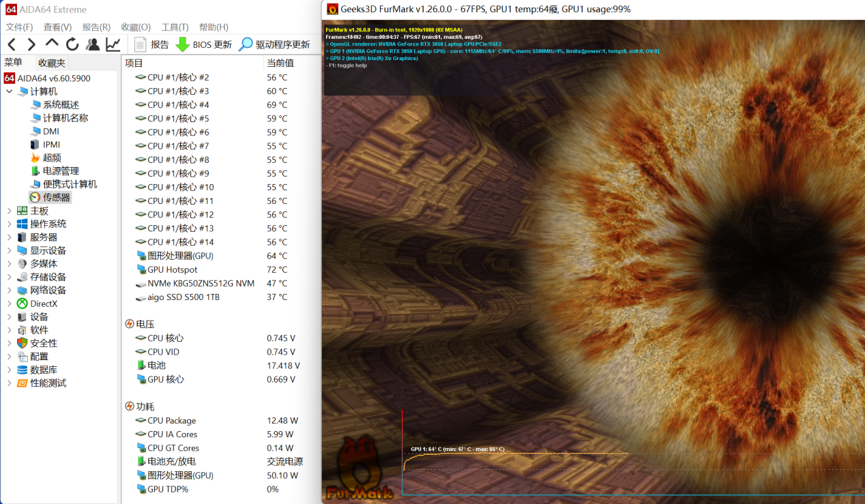Select the aigo SSD S500 1TB row
Image resolution: width=865 pixels, height=504 pixels.
point(221,297)
